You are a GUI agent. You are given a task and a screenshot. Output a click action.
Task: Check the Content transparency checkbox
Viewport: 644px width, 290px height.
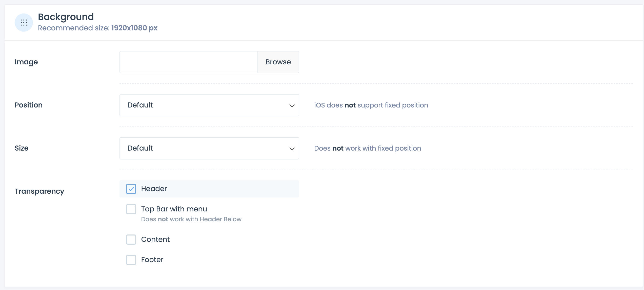[131, 240]
